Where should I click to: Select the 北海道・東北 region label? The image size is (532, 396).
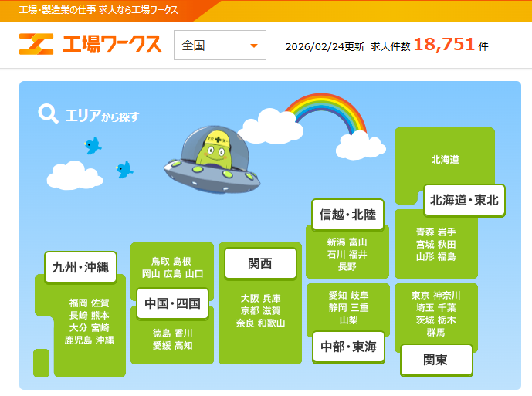pos(464,201)
